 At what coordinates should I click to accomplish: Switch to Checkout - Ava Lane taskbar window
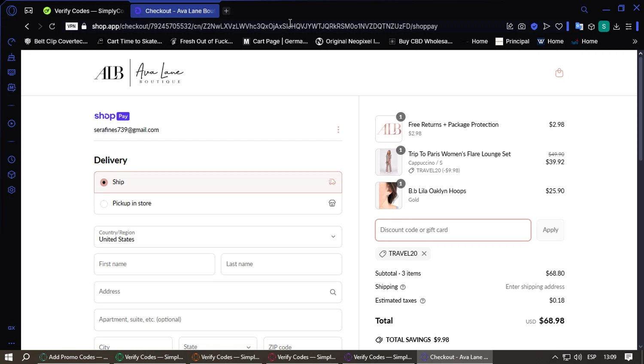454,357
